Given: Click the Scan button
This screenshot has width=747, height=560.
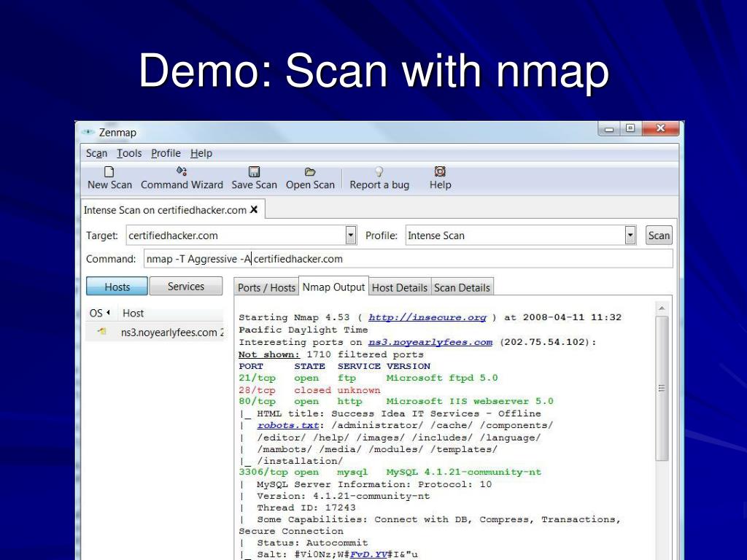Looking at the screenshot, I should [659, 236].
